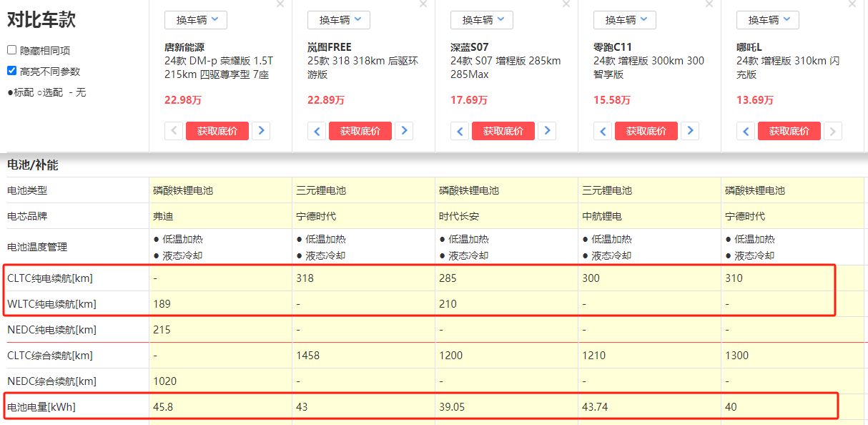Click 获取底价 button under 岚图FREE
The width and height of the screenshot is (868, 425).
[360, 131]
